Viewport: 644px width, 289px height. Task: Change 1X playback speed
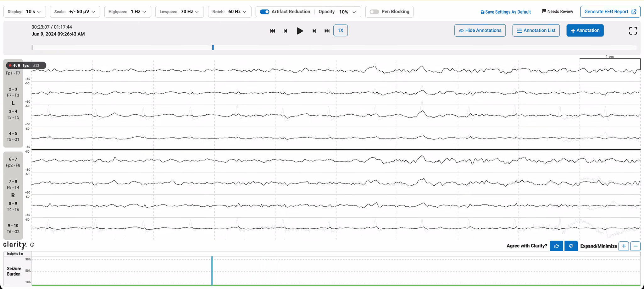pyautogui.click(x=341, y=30)
